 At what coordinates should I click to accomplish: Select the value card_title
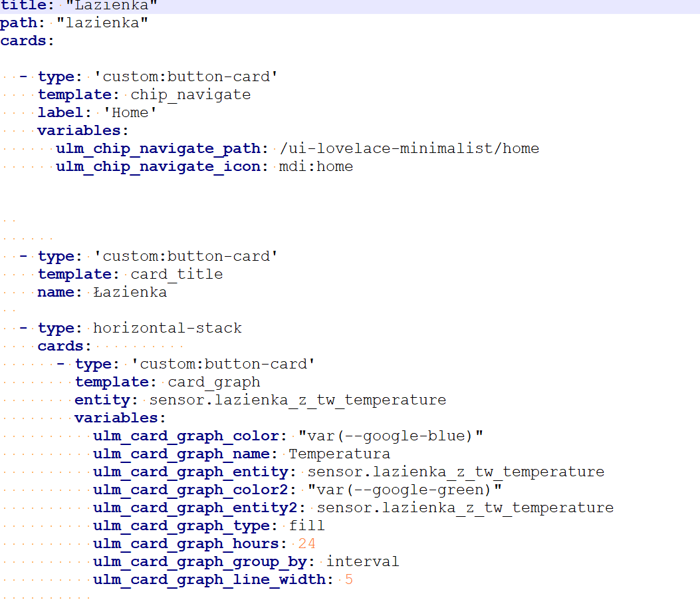pyautogui.click(x=177, y=274)
